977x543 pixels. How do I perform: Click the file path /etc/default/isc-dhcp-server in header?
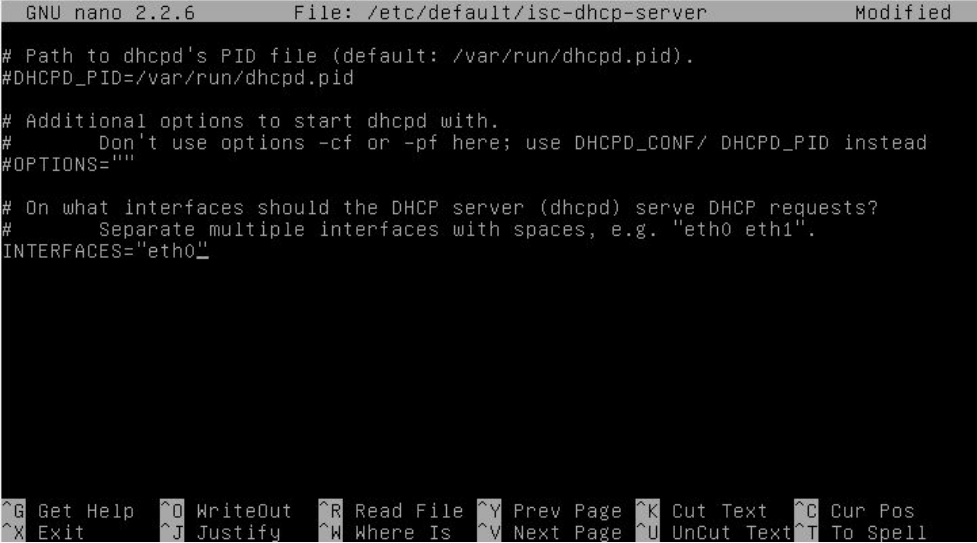pos(536,12)
